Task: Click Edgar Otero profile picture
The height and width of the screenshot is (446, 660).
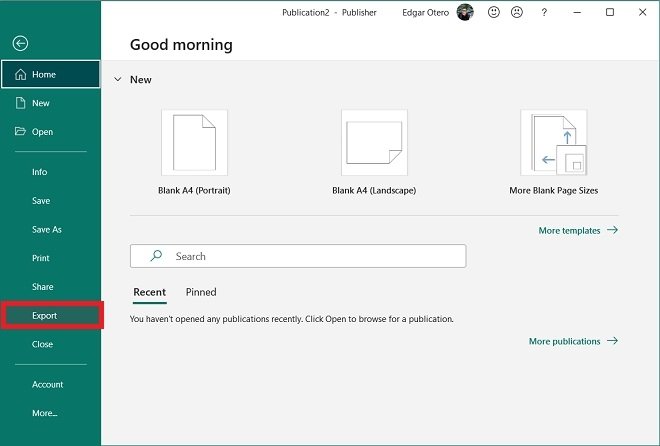Action: tap(465, 12)
